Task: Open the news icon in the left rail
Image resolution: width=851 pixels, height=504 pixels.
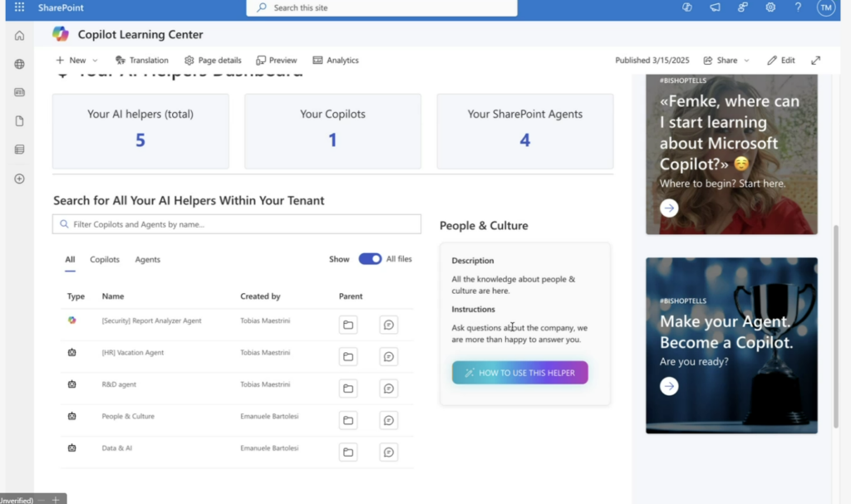Action: click(20, 92)
